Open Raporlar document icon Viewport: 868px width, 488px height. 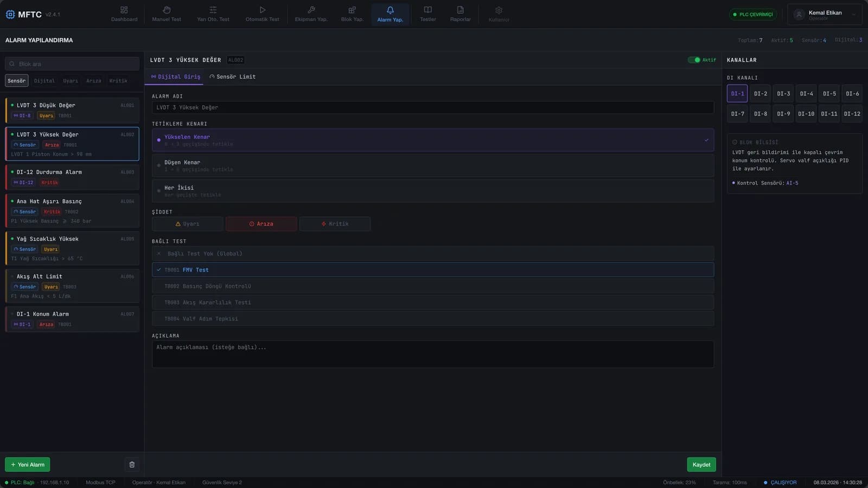click(460, 10)
